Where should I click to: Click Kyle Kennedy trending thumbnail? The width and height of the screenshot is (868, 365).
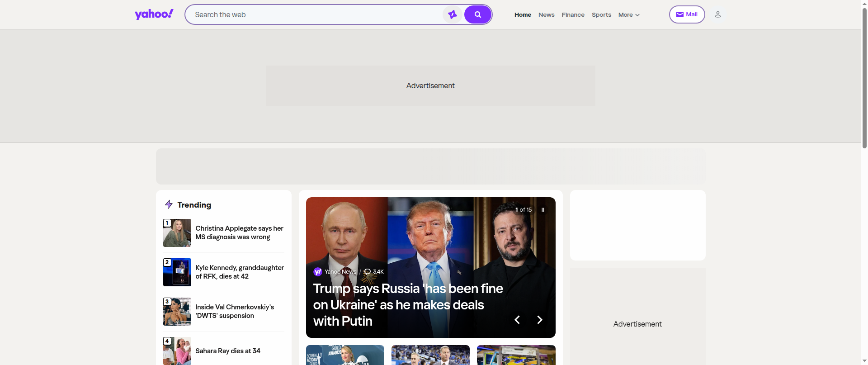pos(177,272)
